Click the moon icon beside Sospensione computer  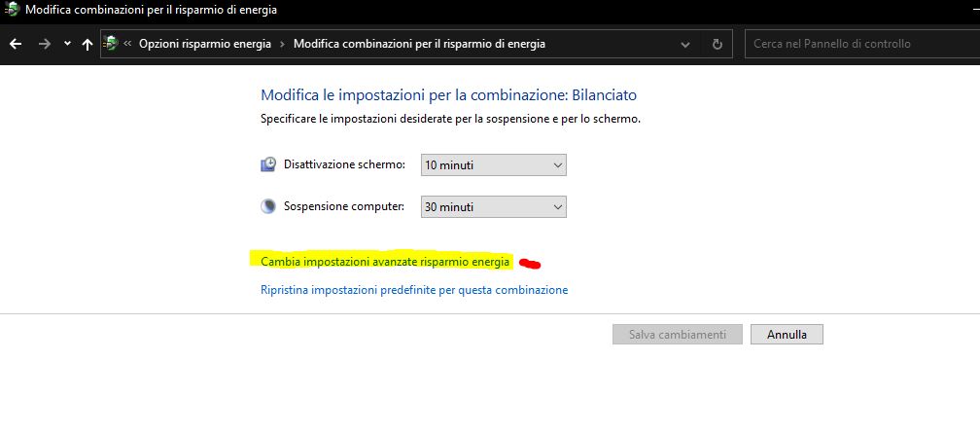pos(269,206)
